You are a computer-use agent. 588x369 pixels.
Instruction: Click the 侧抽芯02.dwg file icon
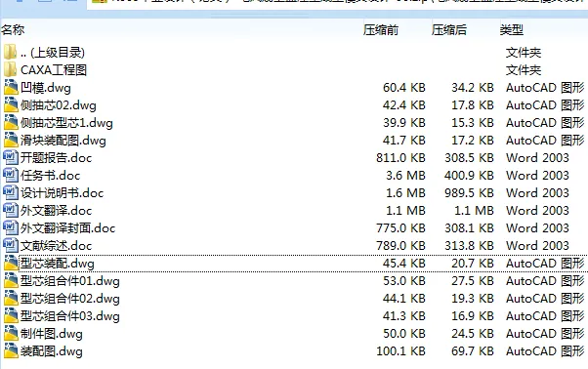(11, 104)
